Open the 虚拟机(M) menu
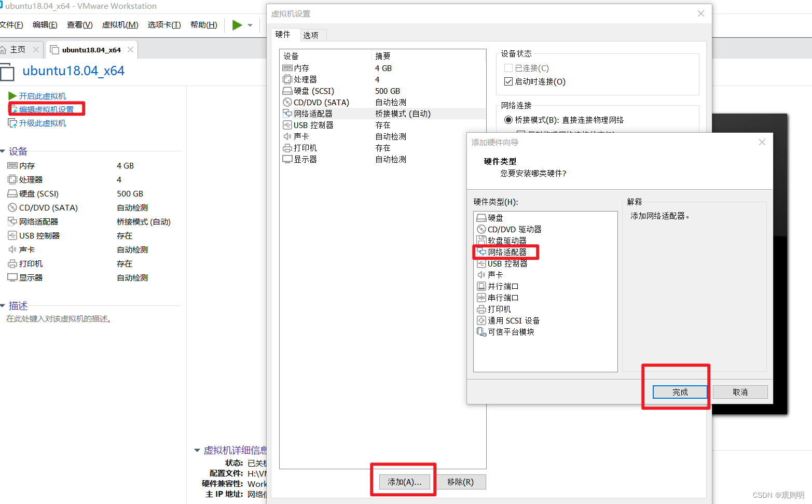Viewport: 812px width, 504px height. coord(120,25)
